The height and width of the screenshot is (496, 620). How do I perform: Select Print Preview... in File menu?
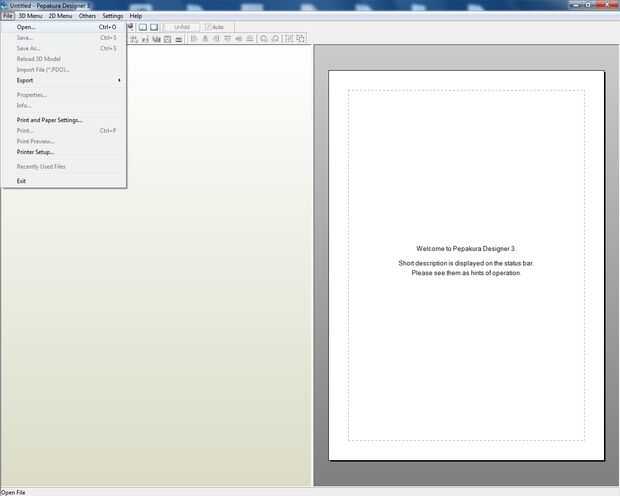64,141
